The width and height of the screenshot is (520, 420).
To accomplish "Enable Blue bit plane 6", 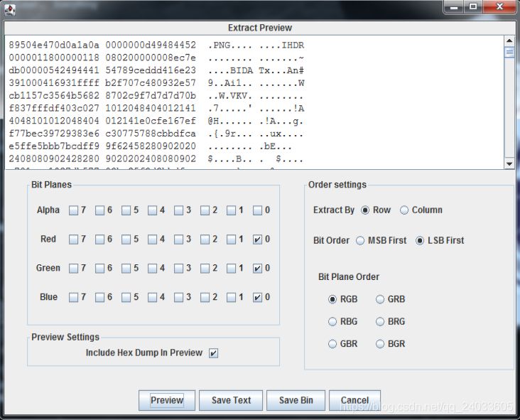I will click(x=99, y=297).
